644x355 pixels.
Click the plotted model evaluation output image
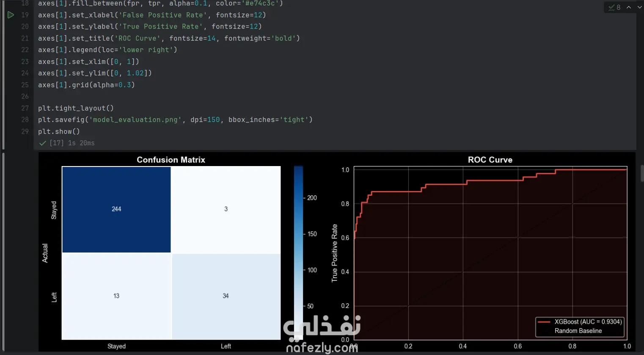tap(337, 252)
